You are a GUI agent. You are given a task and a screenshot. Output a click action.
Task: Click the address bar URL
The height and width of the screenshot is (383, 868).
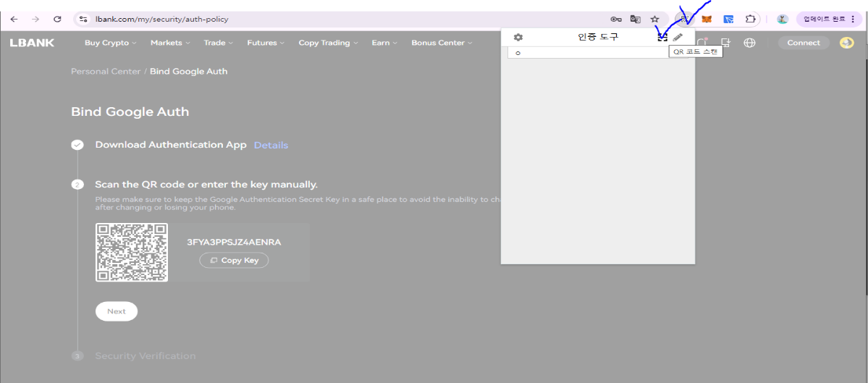point(161,19)
